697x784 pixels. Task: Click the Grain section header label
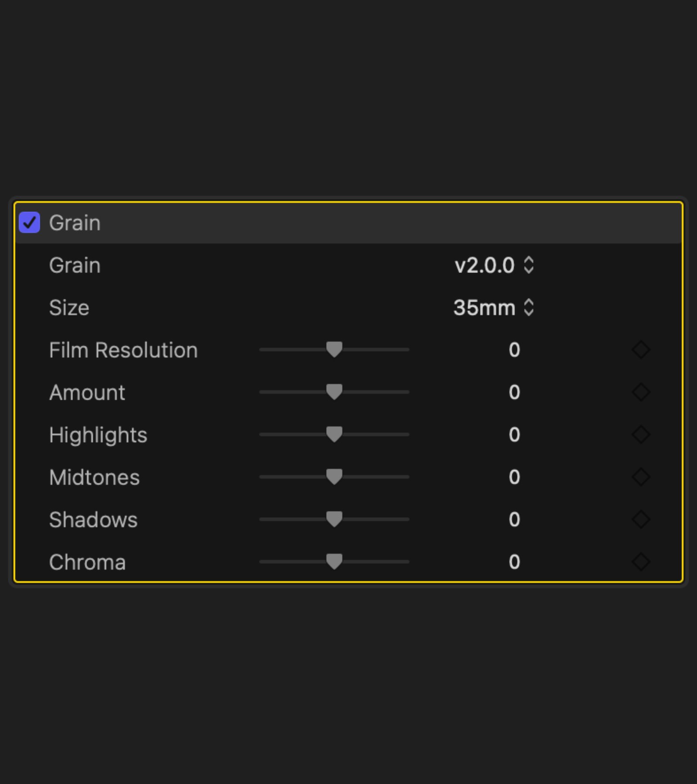coord(75,223)
